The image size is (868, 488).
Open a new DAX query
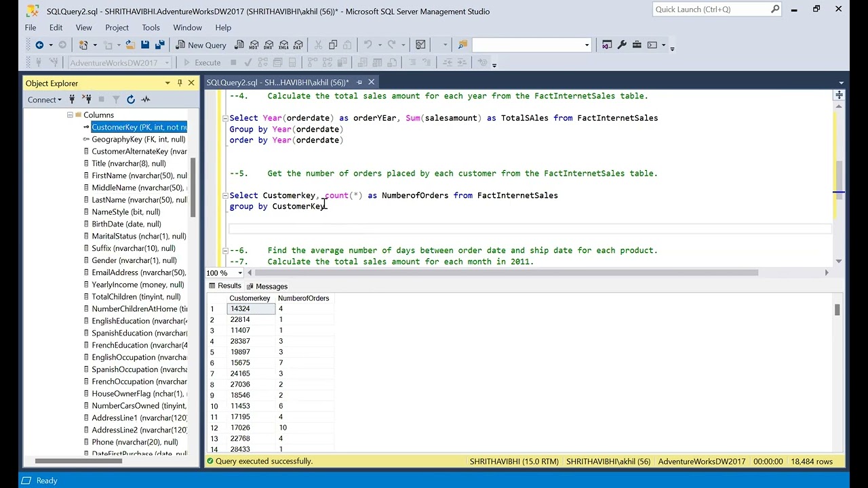pyautogui.click(x=298, y=45)
